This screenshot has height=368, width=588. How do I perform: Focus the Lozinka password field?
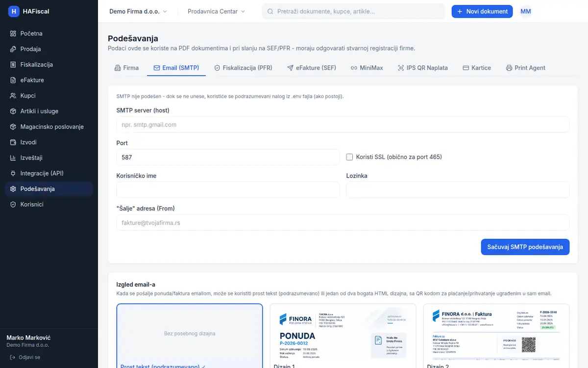coord(458,190)
